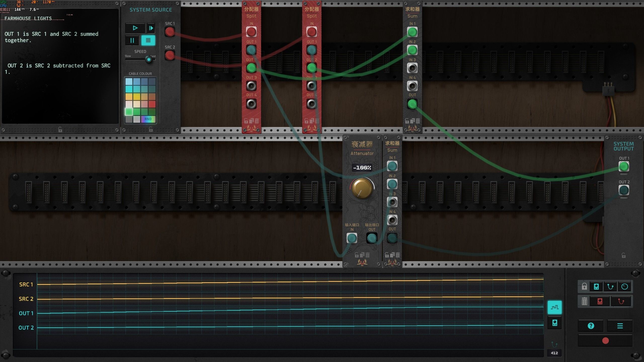The image size is (644, 362).
Task: Click the speed slider knob
Action: coord(149,60)
